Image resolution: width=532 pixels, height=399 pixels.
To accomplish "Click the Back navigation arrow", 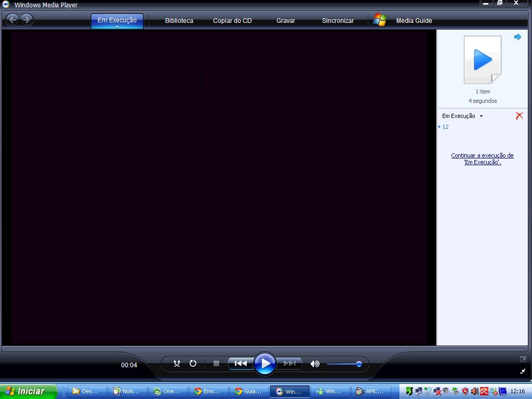I will tap(12, 20).
